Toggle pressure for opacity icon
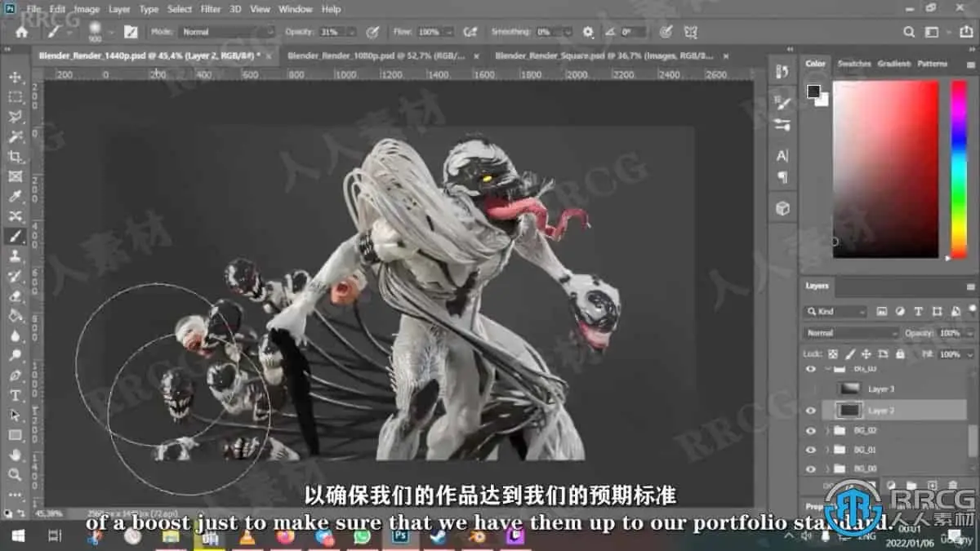The image size is (980, 551). 372,32
